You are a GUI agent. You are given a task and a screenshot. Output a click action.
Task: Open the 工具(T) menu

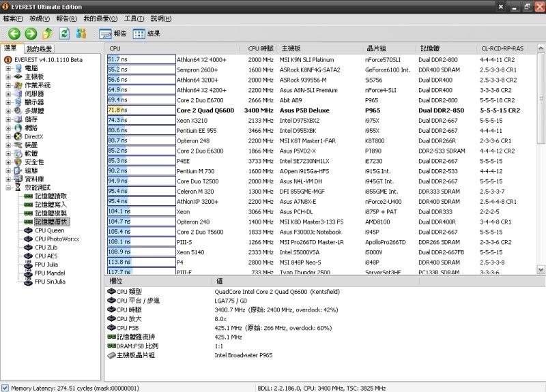tap(134, 18)
